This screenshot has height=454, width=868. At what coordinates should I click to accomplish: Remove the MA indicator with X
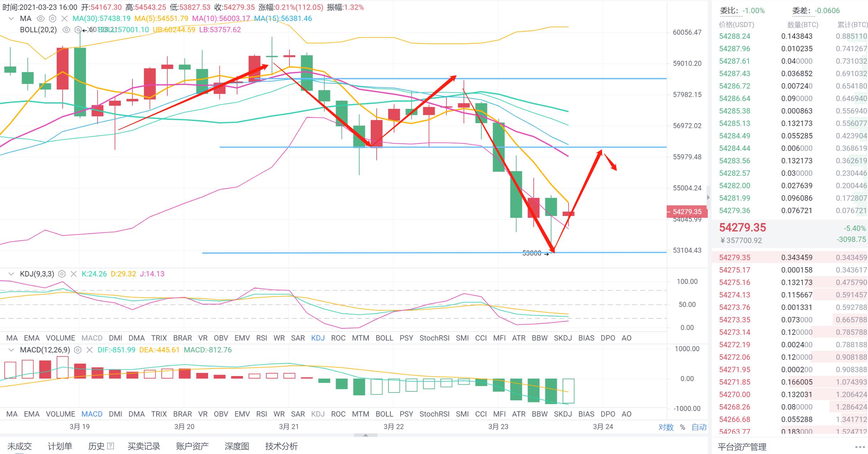pyautogui.click(x=64, y=19)
